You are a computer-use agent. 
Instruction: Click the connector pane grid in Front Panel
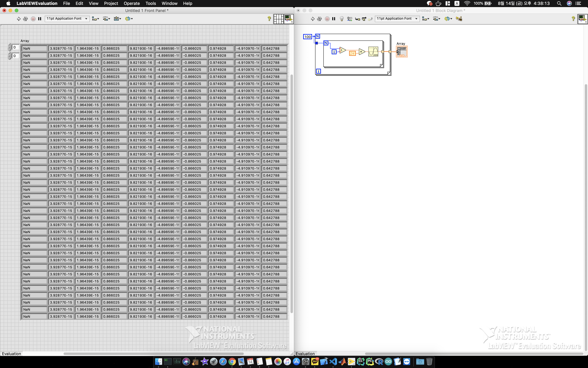(278, 19)
